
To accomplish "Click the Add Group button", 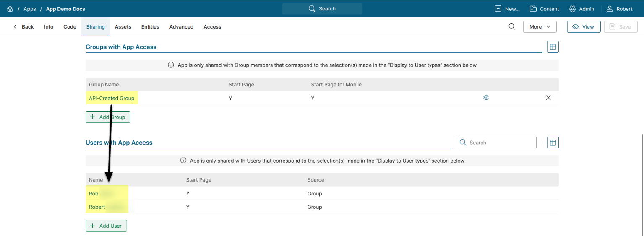I will (108, 117).
